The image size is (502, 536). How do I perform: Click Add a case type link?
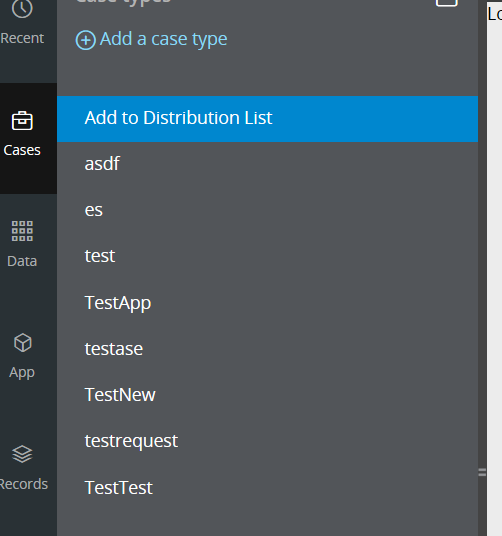coord(163,39)
